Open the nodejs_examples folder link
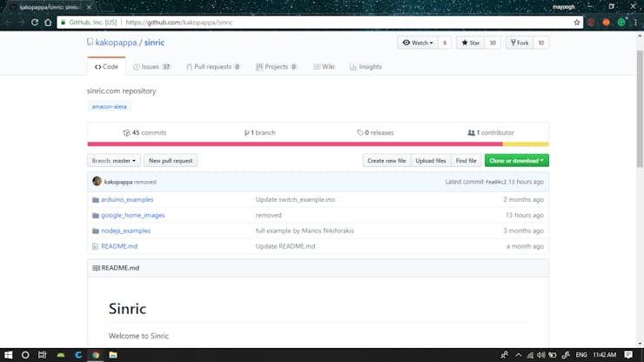Screen dimensions: 644x362 coord(125,231)
